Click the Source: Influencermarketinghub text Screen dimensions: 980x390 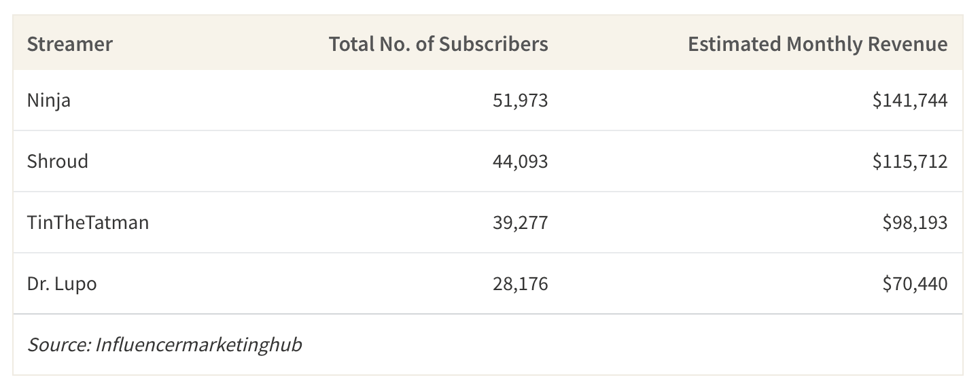point(164,344)
